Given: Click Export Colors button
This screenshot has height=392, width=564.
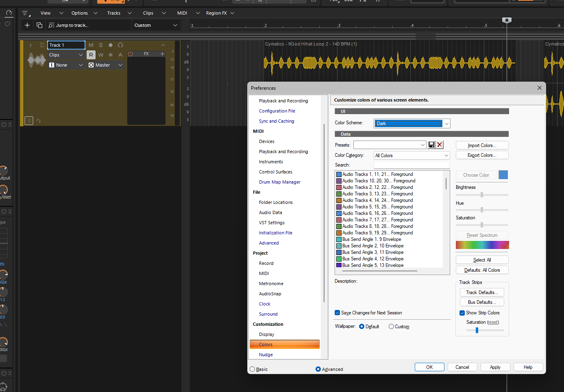Looking at the screenshot, I should click(x=482, y=155).
